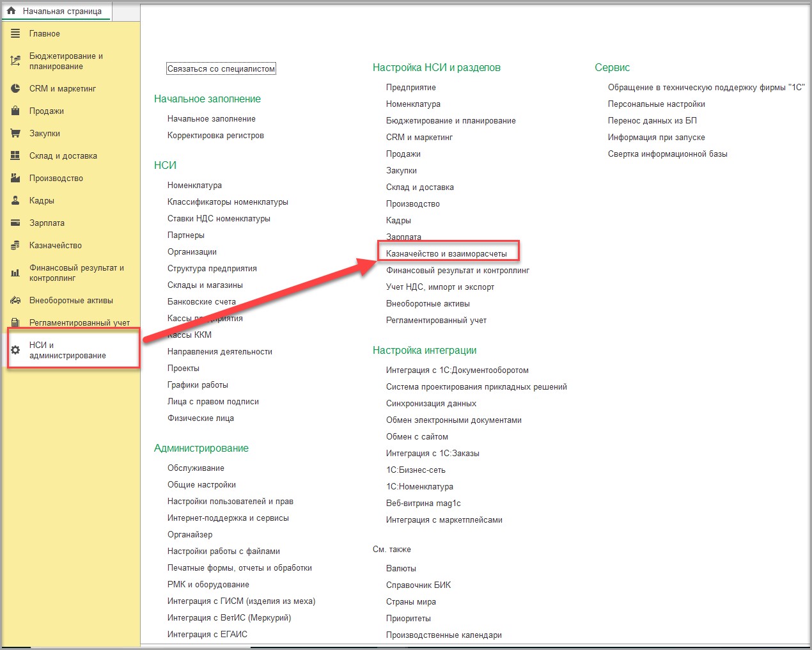
Task: Click the Главное hamburger menu icon
Action: point(15,33)
